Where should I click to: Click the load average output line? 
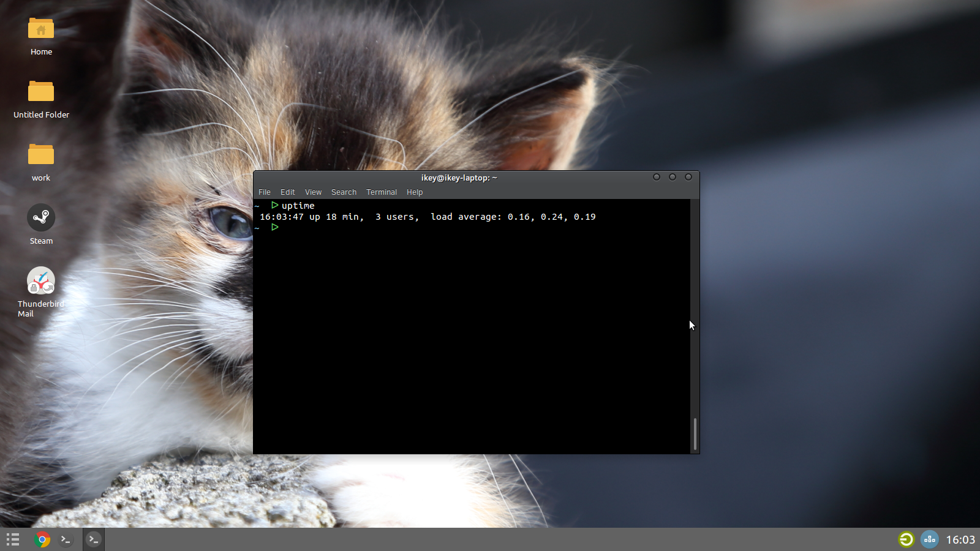click(428, 217)
